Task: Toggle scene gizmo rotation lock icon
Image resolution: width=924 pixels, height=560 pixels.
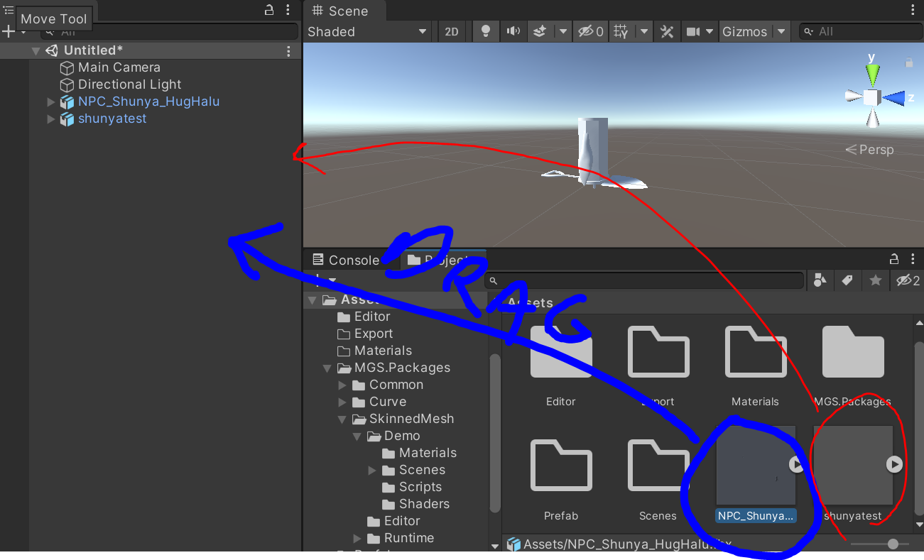Action: point(909,62)
